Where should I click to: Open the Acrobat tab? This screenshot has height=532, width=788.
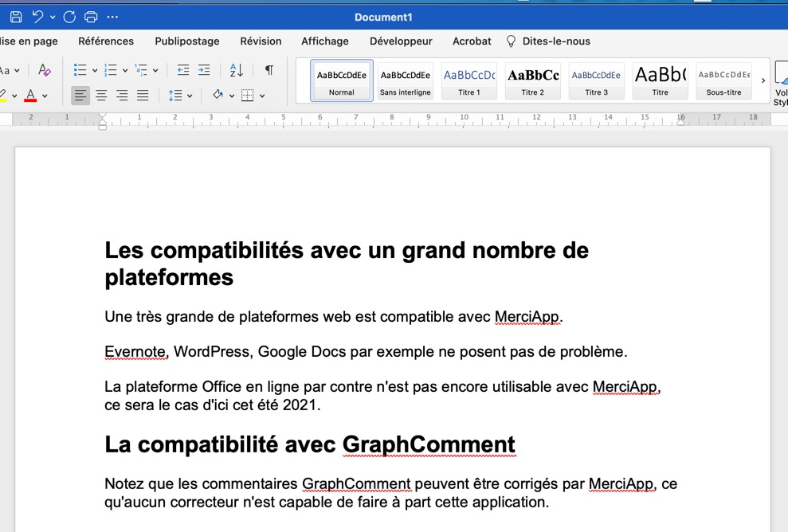[x=472, y=41]
